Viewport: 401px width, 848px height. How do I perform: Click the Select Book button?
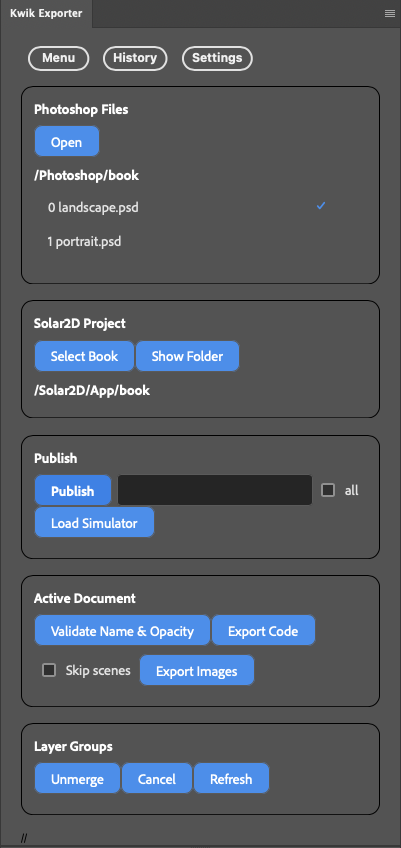click(x=84, y=356)
